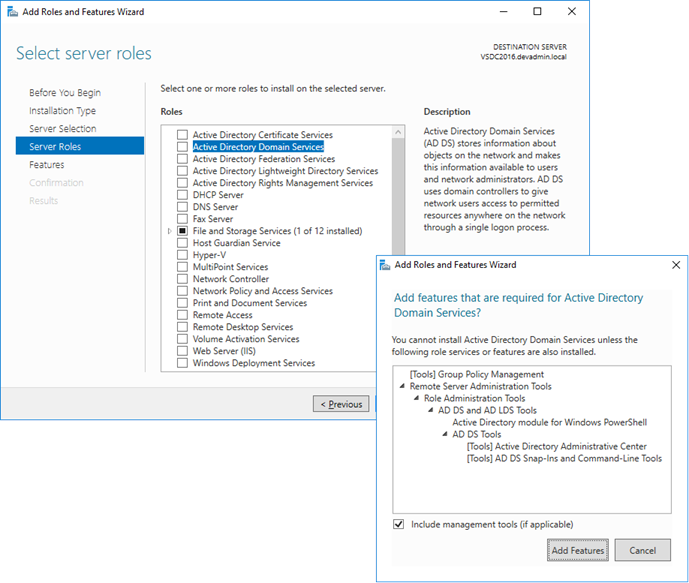The height and width of the screenshot is (583, 689).
Task: Select the Hyper-V role label
Action: [210, 255]
